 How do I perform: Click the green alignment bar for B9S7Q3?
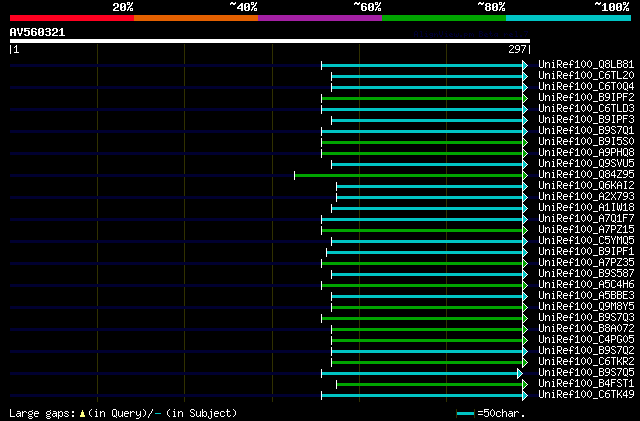pos(422,319)
